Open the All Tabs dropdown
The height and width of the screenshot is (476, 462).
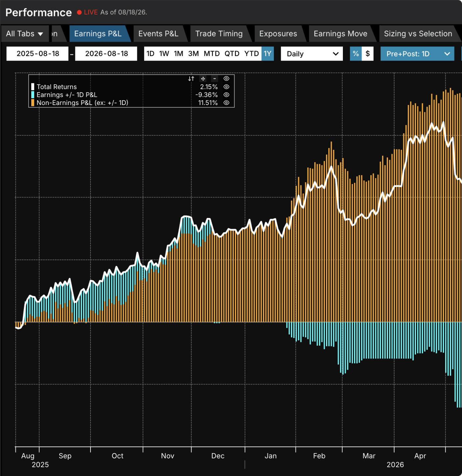25,34
